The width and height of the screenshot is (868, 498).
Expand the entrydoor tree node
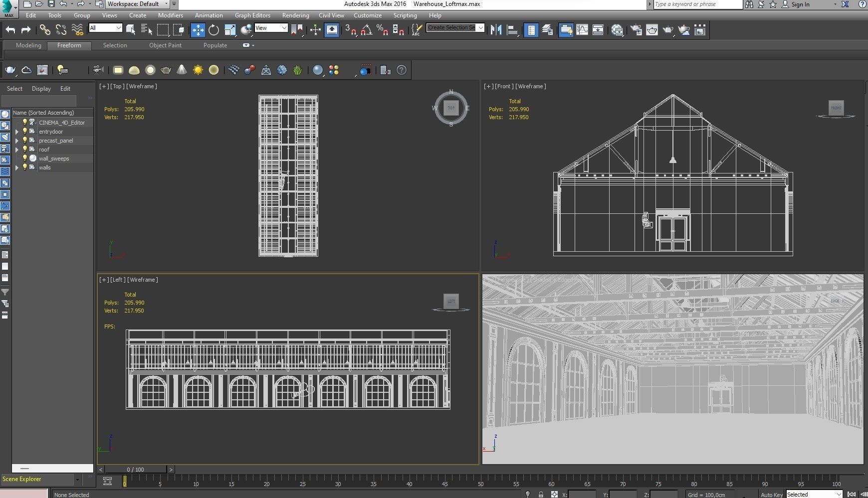pos(17,132)
